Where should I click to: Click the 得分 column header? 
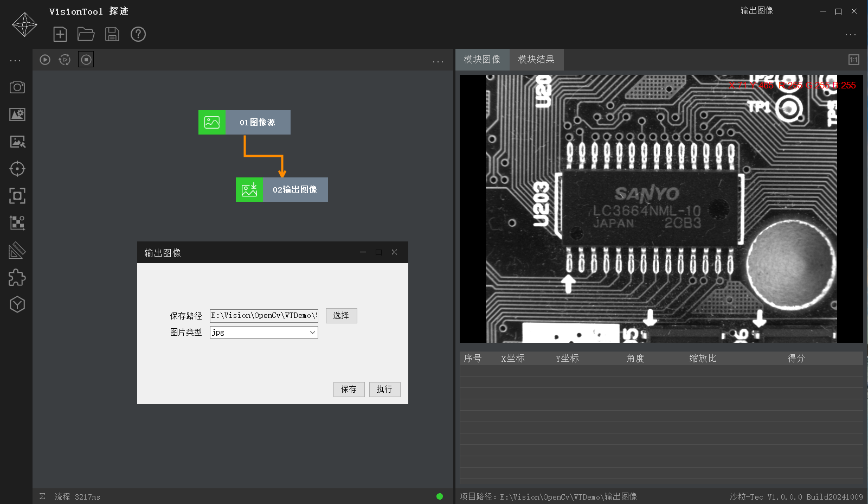pyautogui.click(x=796, y=359)
